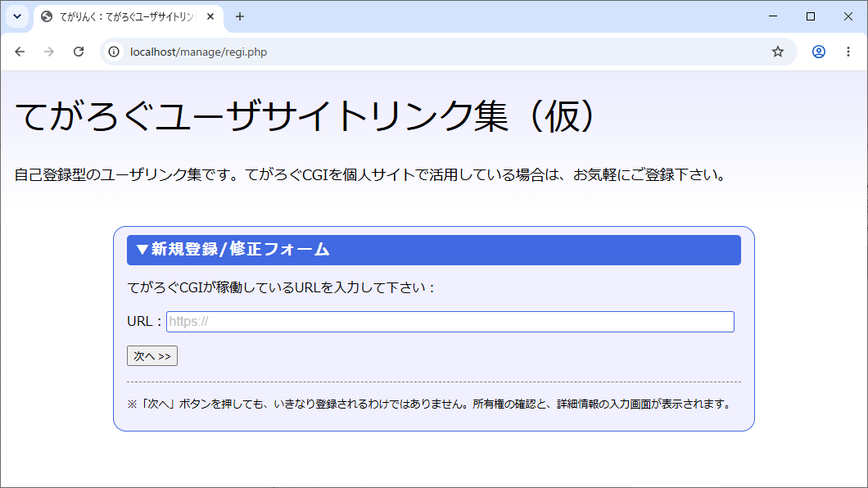Close the てがりんく tab

coord(210,16)
